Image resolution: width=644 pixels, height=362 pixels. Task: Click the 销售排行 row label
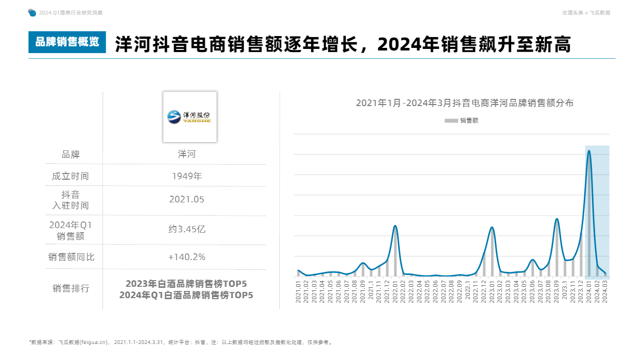tap(71, 288)
